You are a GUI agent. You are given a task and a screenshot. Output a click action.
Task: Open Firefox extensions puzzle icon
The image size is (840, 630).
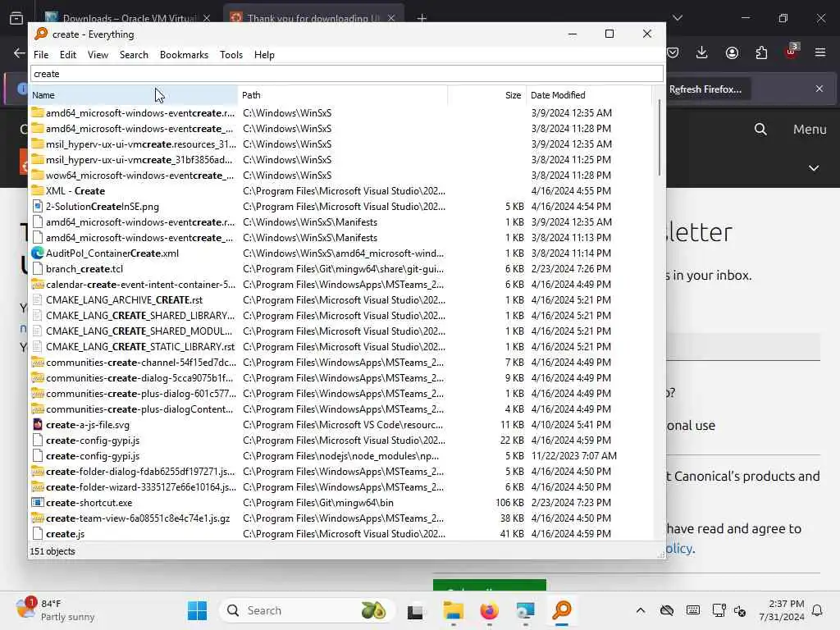pyautogui.click(x=761, y=52)
